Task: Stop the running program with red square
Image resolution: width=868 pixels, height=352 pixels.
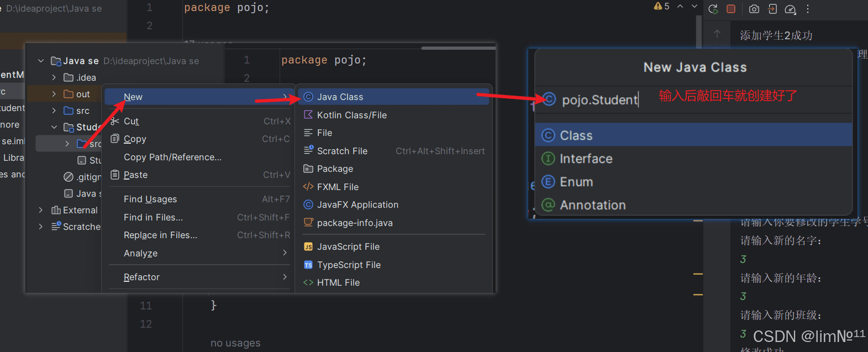Action: click(731, 9)
